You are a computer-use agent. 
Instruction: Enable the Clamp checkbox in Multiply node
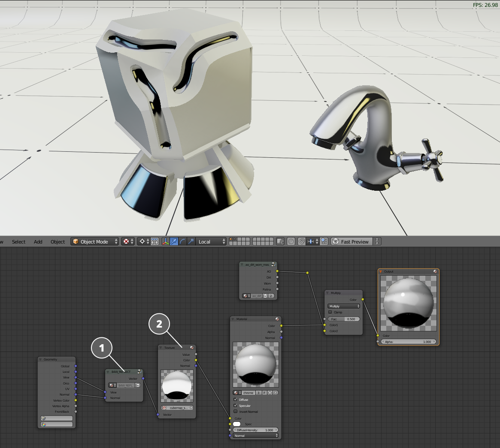point(330,312)
